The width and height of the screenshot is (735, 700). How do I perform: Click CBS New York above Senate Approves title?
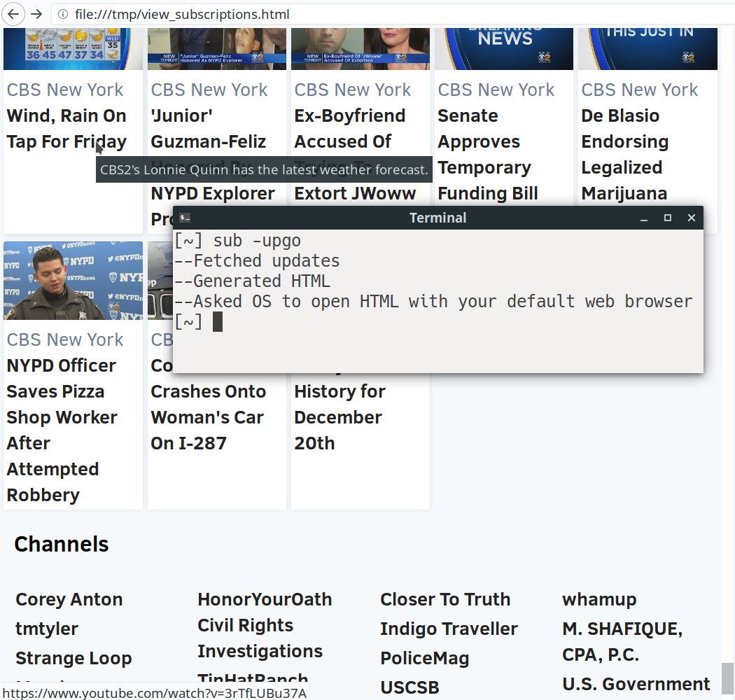(496, 90)
